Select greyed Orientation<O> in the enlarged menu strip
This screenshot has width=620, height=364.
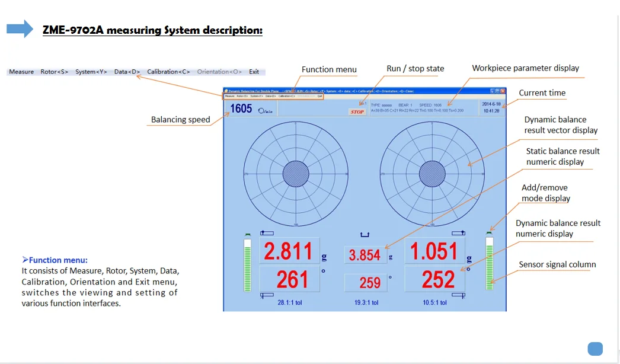click(219, 72)
